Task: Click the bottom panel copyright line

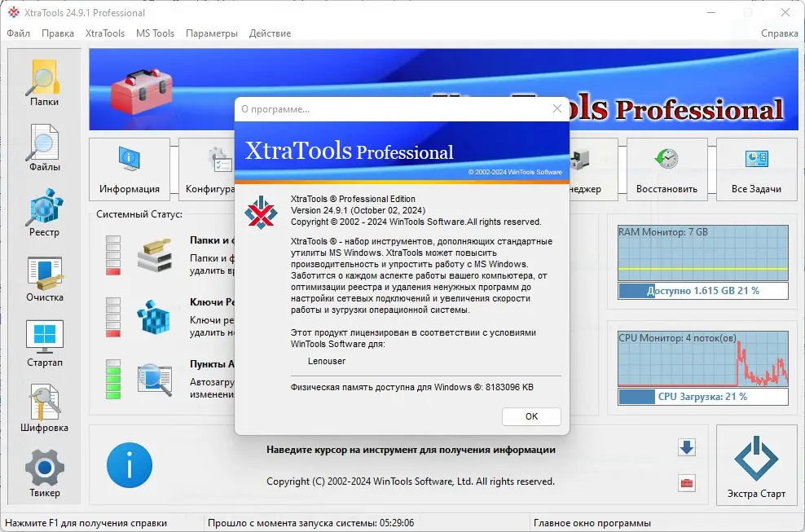Action: [411, 481]
